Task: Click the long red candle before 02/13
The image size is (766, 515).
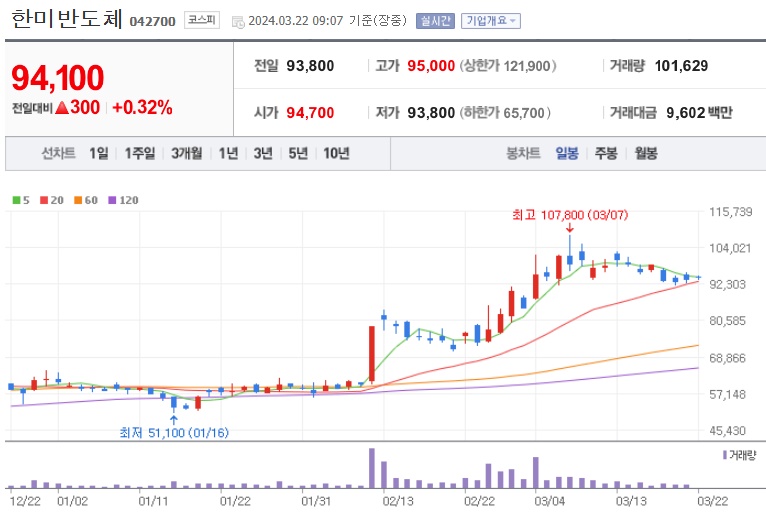Action: click(372, 354)
